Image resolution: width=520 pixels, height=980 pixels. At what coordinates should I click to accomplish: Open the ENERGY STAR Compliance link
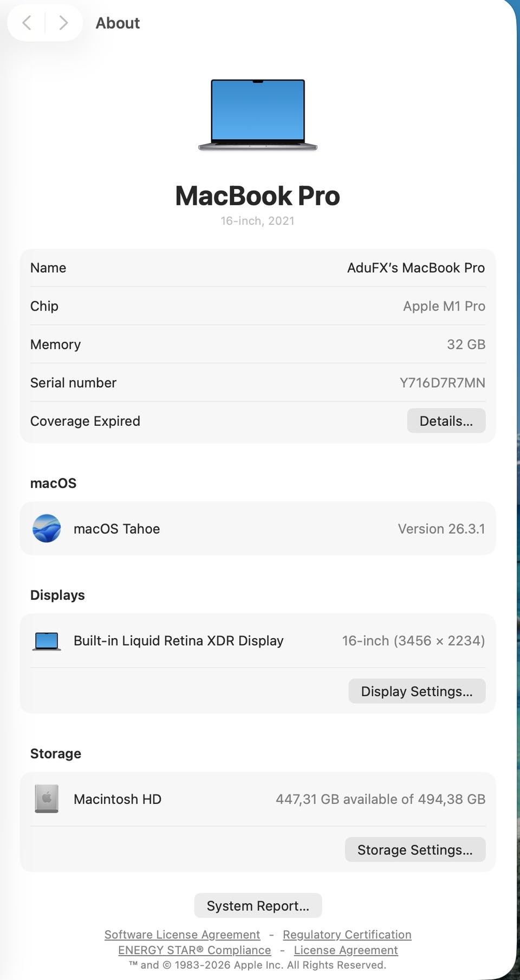194,950
